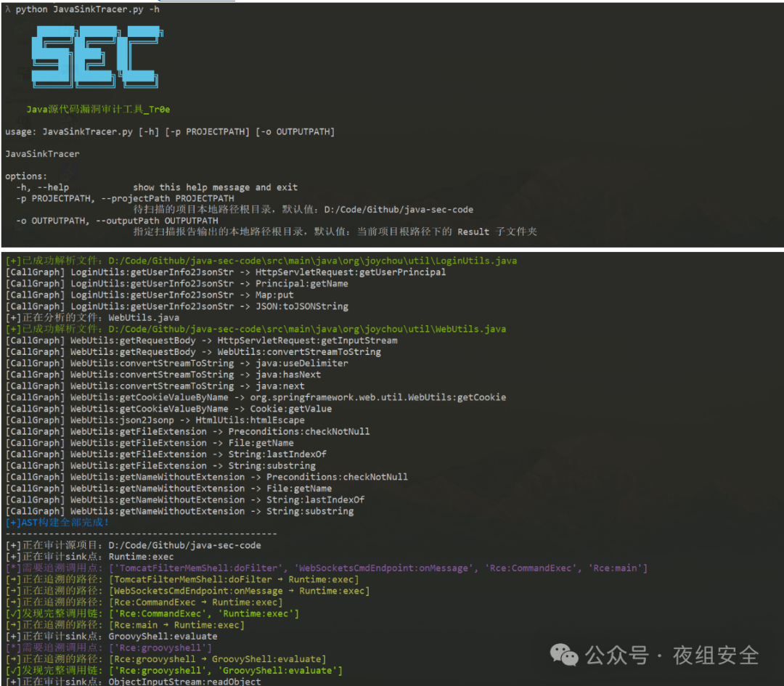
Task: Click the sink line 'Runtime:exec'
Action: click(89, 557)
